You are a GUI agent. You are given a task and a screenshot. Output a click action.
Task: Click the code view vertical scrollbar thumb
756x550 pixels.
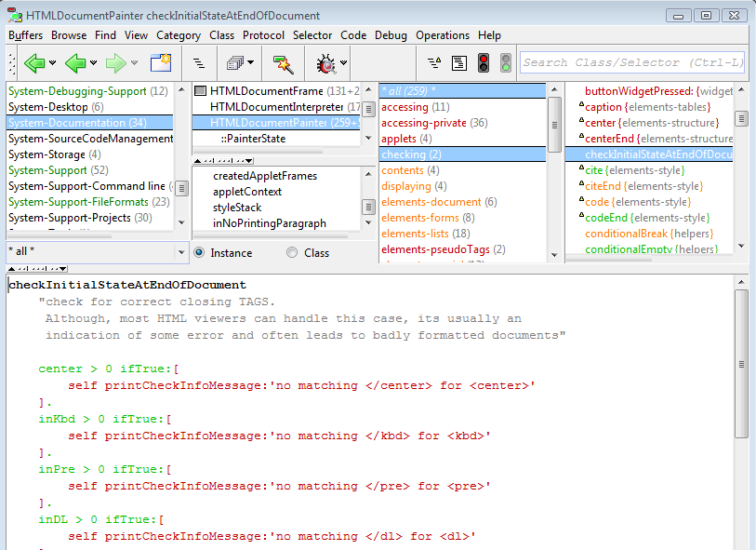(741, 364)
